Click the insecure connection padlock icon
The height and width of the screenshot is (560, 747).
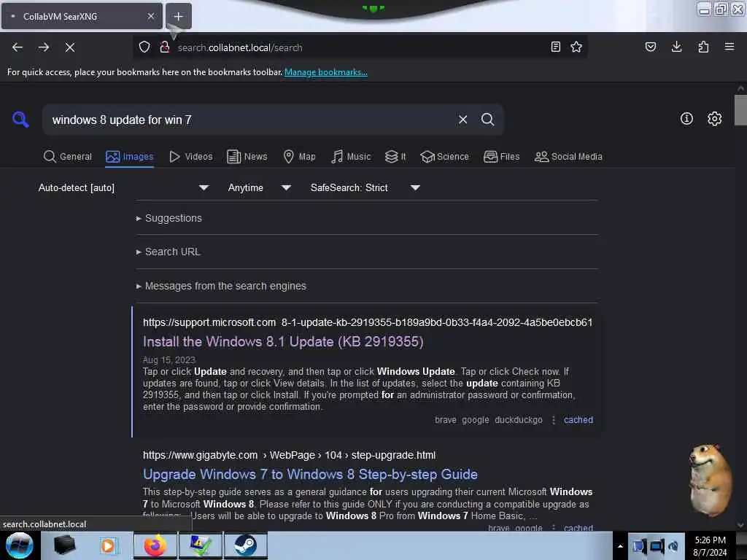tap(165, 47)
